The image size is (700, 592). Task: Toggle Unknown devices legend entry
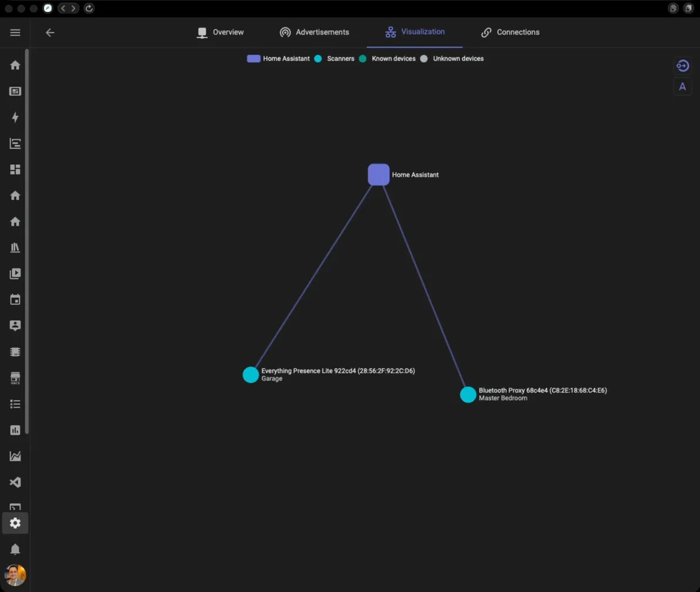click(452, 59)
